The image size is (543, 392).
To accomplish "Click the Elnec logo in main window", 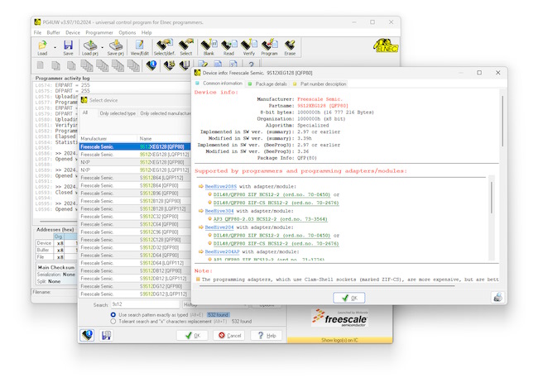I will tap(386, 45).
